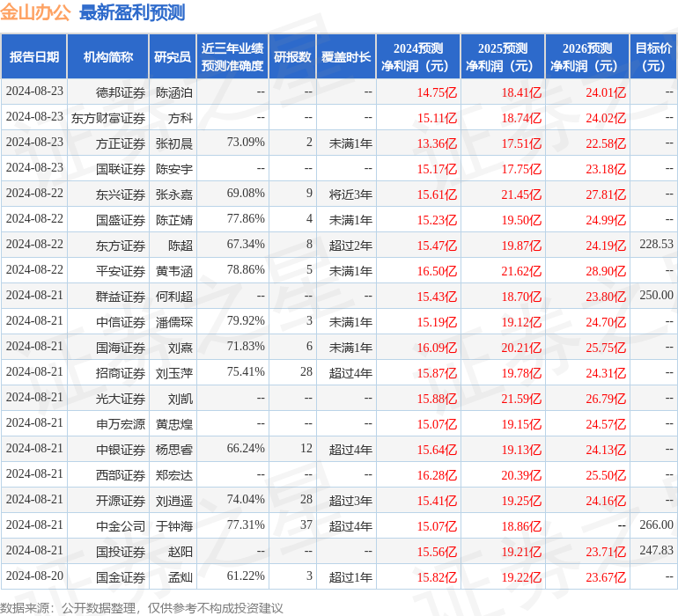Select the 2024预测净利润 column header

418,56
